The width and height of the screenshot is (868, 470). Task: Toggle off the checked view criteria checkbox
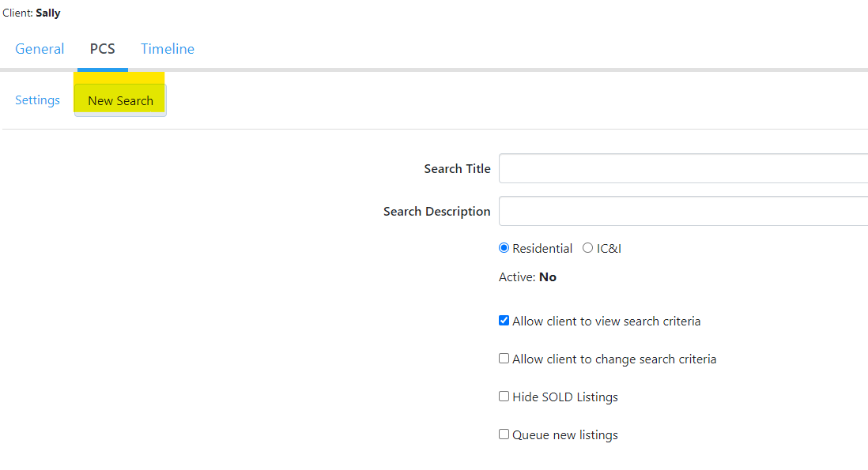tap(504, 320)
